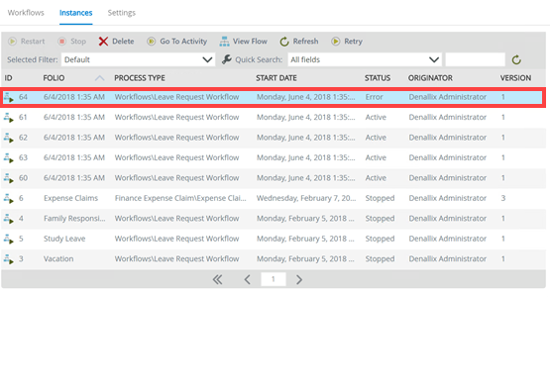Click the Go To Activity icon

(152, 42)
